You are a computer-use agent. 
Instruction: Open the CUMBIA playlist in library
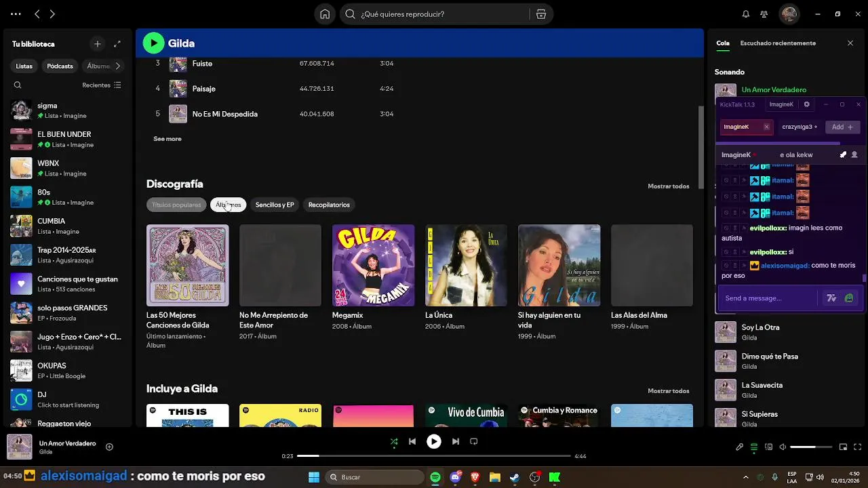click(x=66, y=226)
